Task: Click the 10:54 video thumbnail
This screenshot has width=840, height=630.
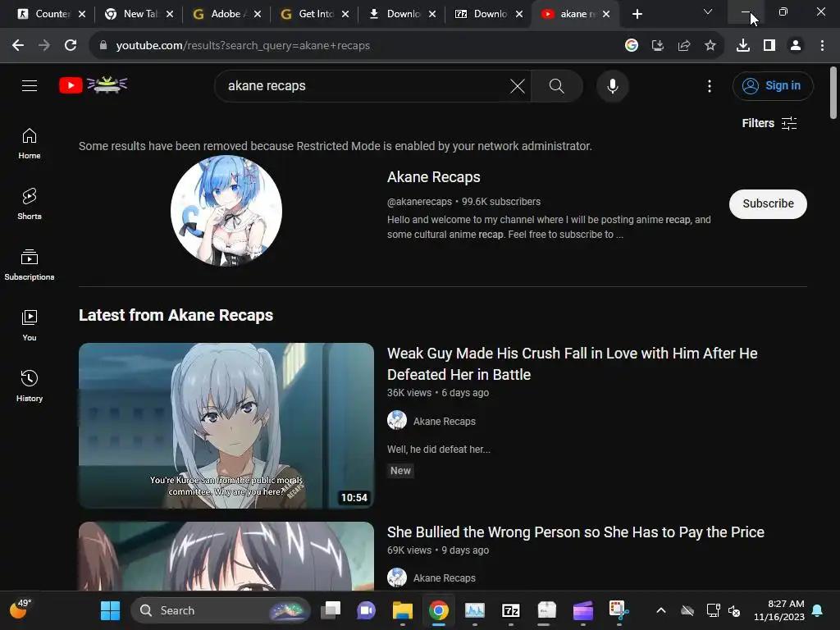Action: click(226, 426)
